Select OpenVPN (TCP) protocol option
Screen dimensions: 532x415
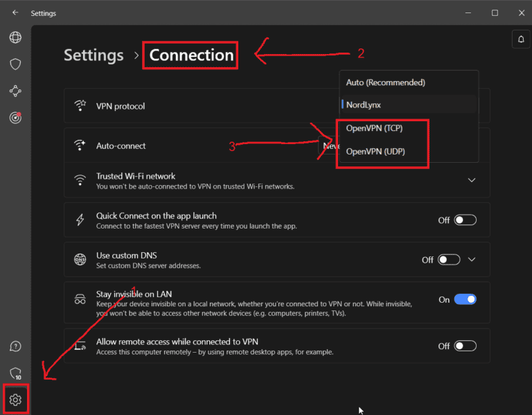point(374,129)
